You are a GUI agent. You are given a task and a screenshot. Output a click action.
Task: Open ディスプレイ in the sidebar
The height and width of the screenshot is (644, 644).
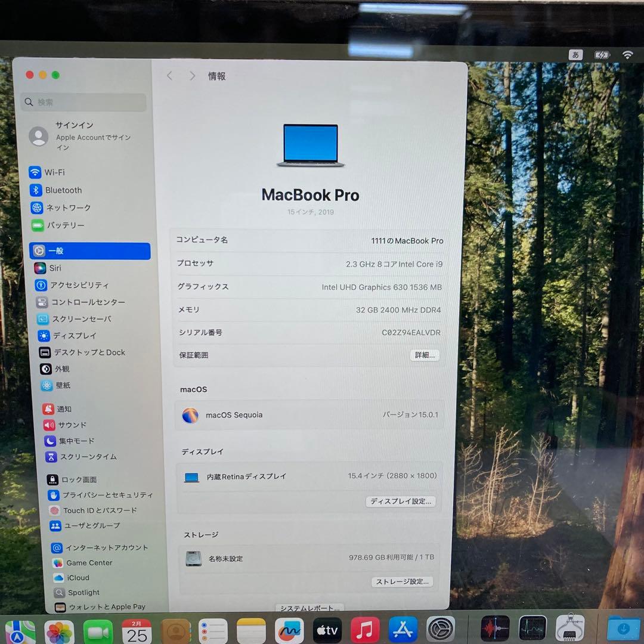pyautogui.click(x=67, y=336)
